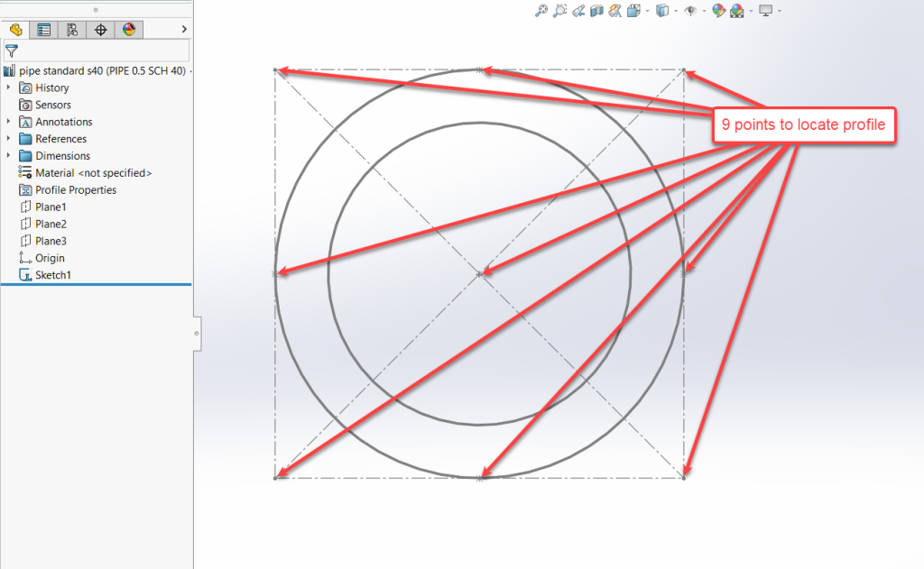
Task: Expand the Annotations folder
Action: coord(8,122)
